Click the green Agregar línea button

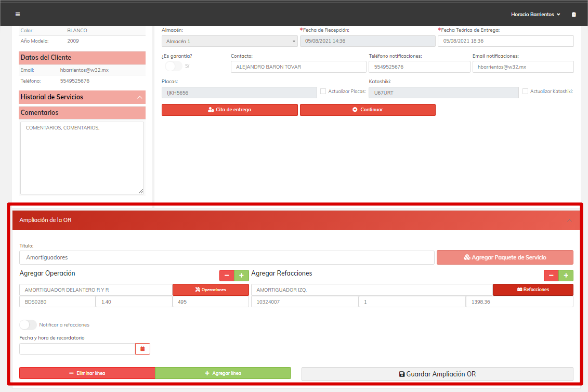point(223,373)
